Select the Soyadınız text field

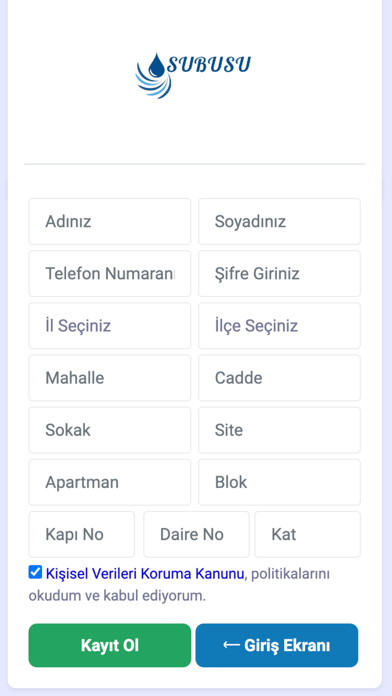pyautogui.click(x=279, y=221)
